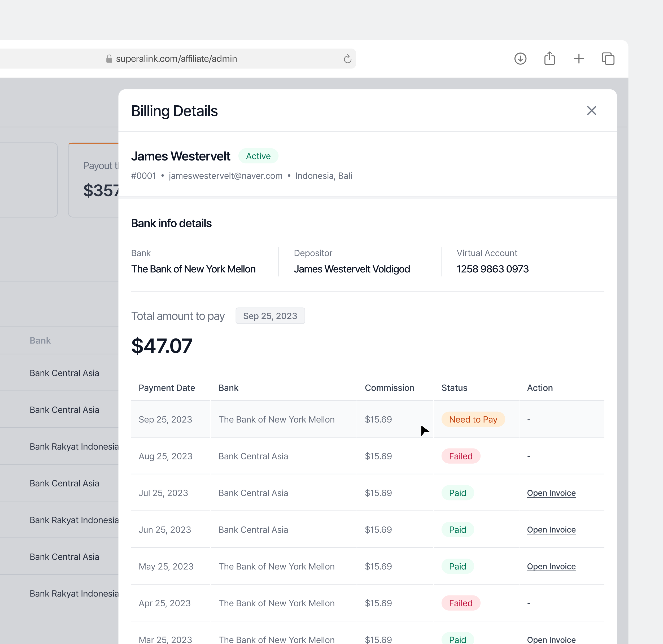Image resolution: width=663 pixels, height=644 pixels.
Task: Click the virtual account number 1258 9863 0973
Action: coord(492,269)
